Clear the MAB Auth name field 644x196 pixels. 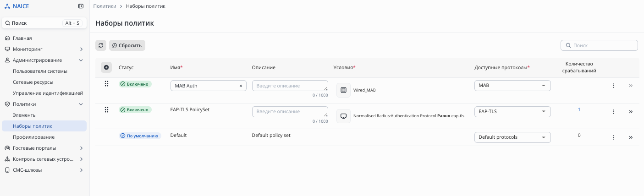coord(241,86)
